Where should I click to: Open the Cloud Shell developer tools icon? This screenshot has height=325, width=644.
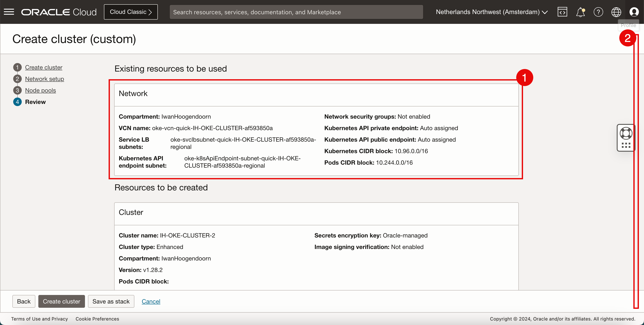[x=562, y=12]
